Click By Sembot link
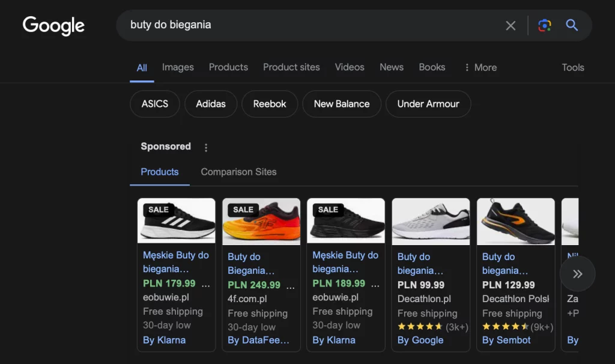The height and width of the screenshot is (364, 615). pos(506,340)
